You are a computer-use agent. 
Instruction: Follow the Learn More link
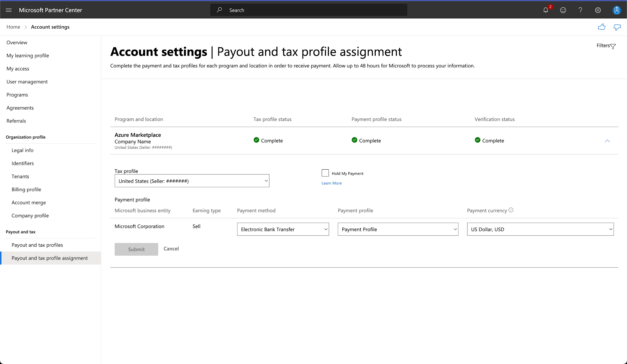332,183
